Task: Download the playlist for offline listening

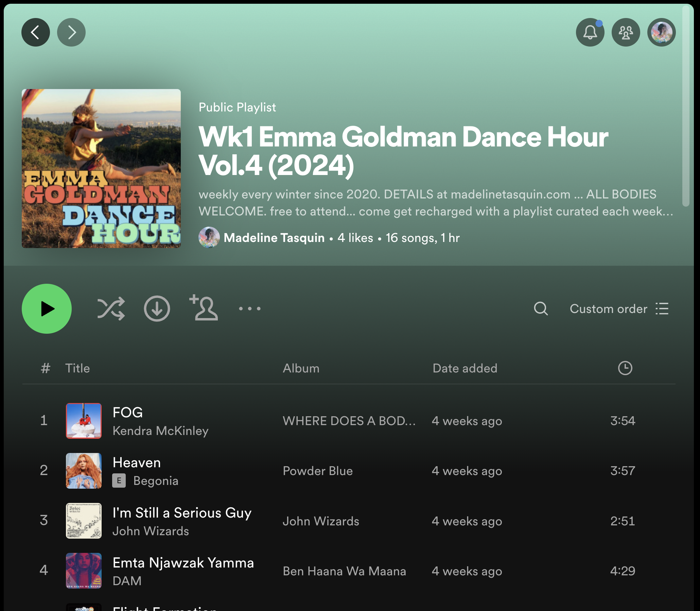Action: [x=157, y=309]
